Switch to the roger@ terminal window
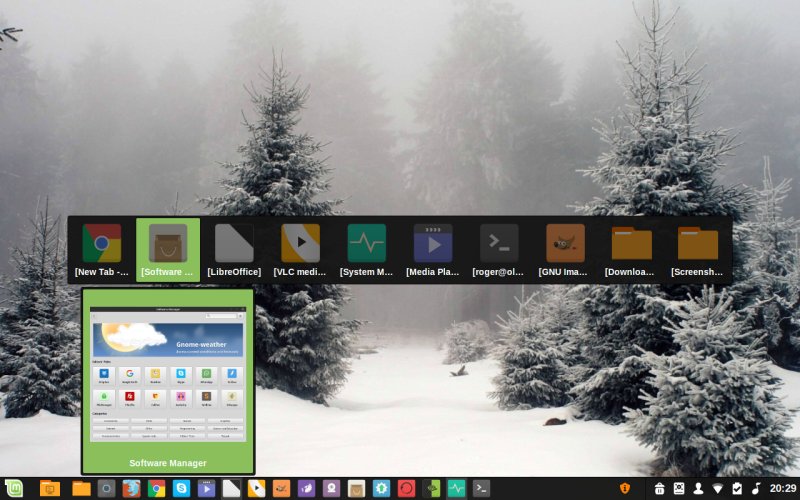 click(x=499, y=250)
